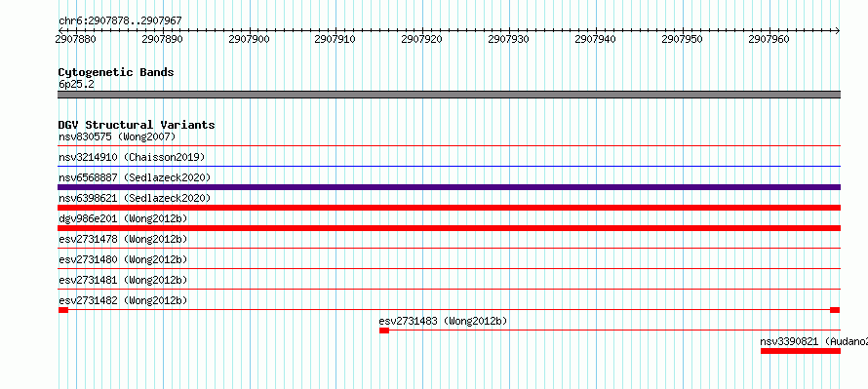Click the thin red esv2731478 variant line
The width and height of the screenshot is (868, 389).
[449, 249]
